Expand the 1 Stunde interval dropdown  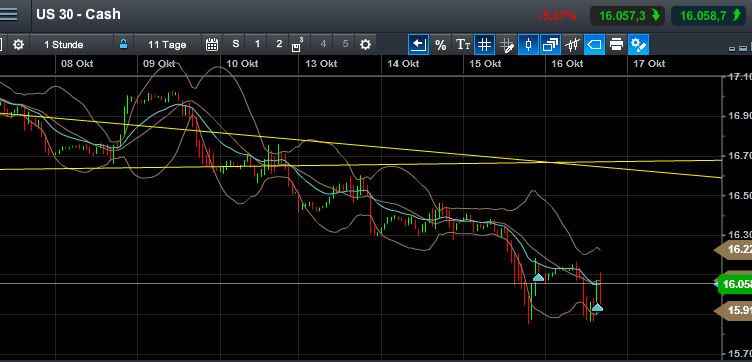point(64,45)
